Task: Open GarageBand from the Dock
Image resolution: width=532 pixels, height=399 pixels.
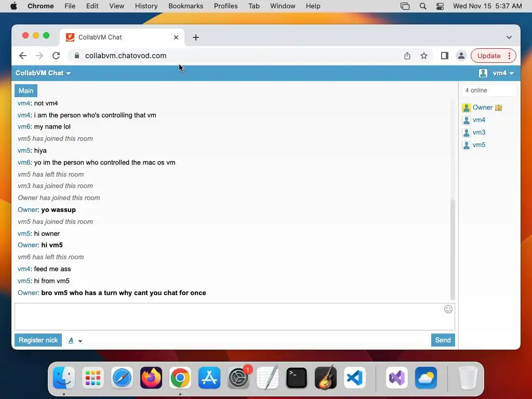Action: click(x=326, y=378)
